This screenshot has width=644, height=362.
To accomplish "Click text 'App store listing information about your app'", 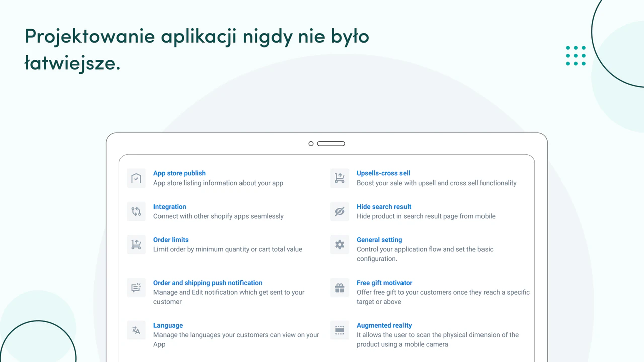I will [218, 183].
